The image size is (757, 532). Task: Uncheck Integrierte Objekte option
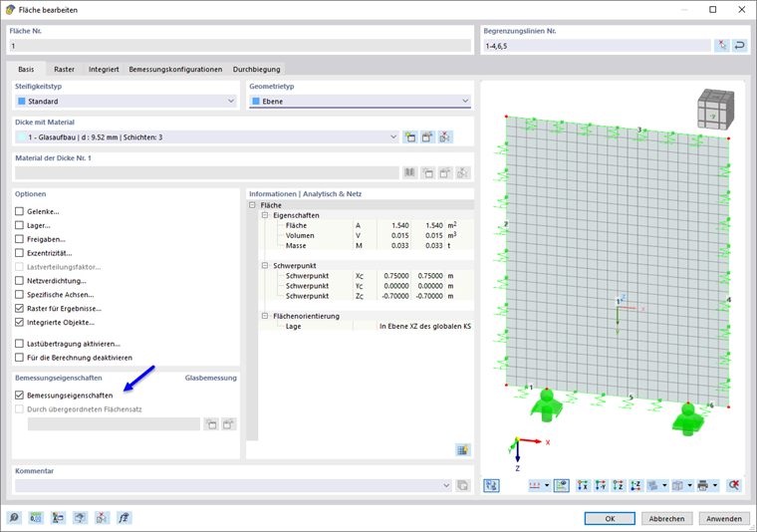pos(19,322)
